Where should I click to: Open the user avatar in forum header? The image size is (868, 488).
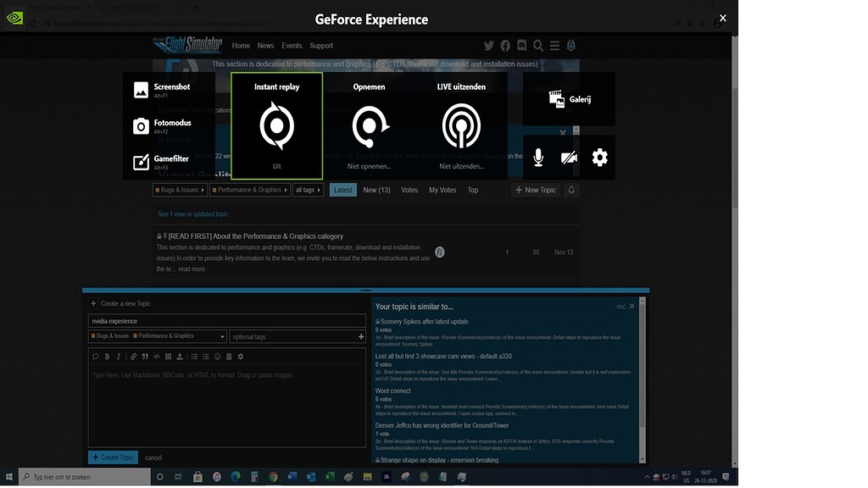(x=570, y=46)
